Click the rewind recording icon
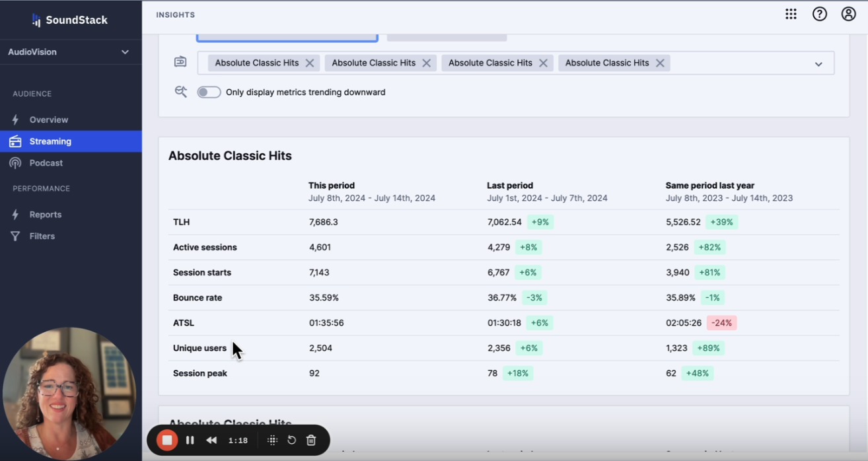This screenshot has width=868, height=461. 211,440
